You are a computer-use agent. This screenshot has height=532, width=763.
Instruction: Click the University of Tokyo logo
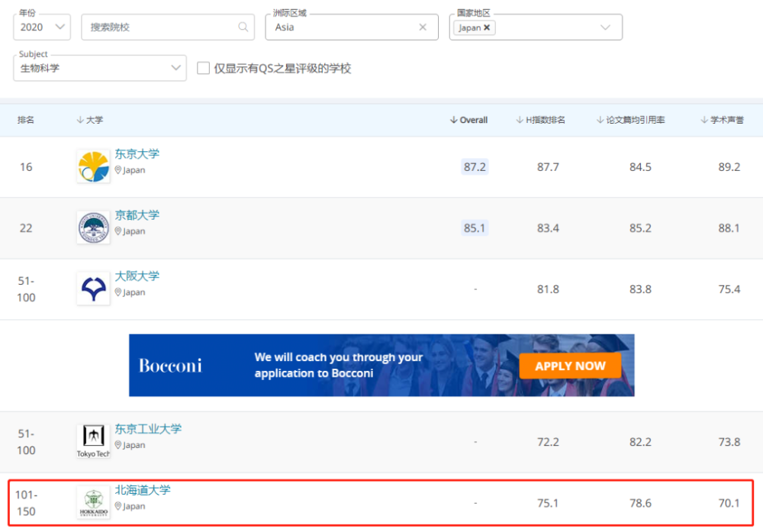(93, 166)
